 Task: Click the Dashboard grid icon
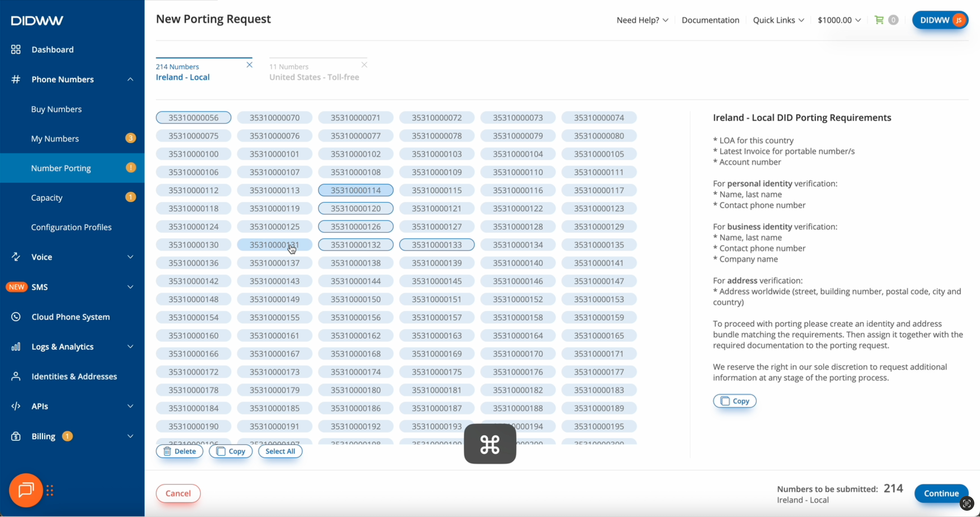click(x=16, y=49)
